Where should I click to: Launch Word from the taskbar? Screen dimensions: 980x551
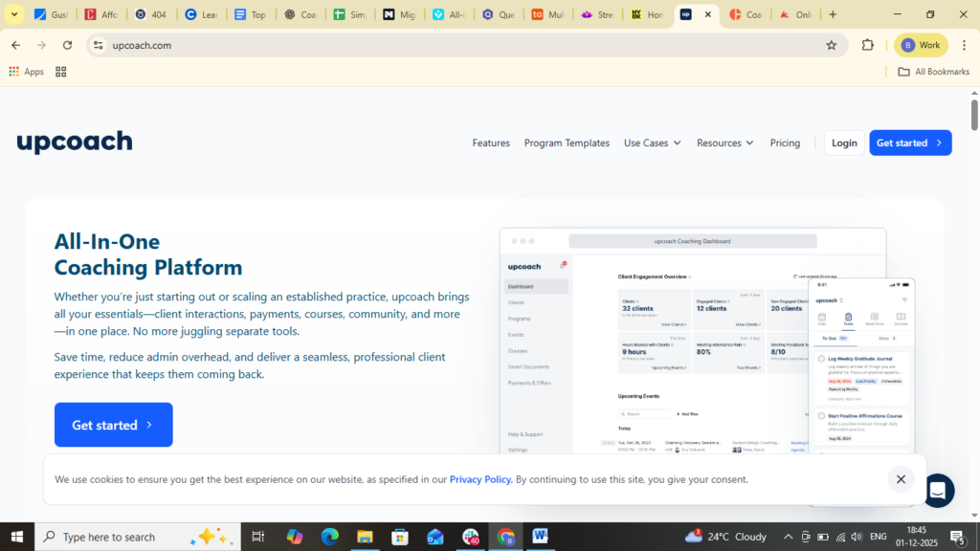pyautogui.click(x=540, y=537)
